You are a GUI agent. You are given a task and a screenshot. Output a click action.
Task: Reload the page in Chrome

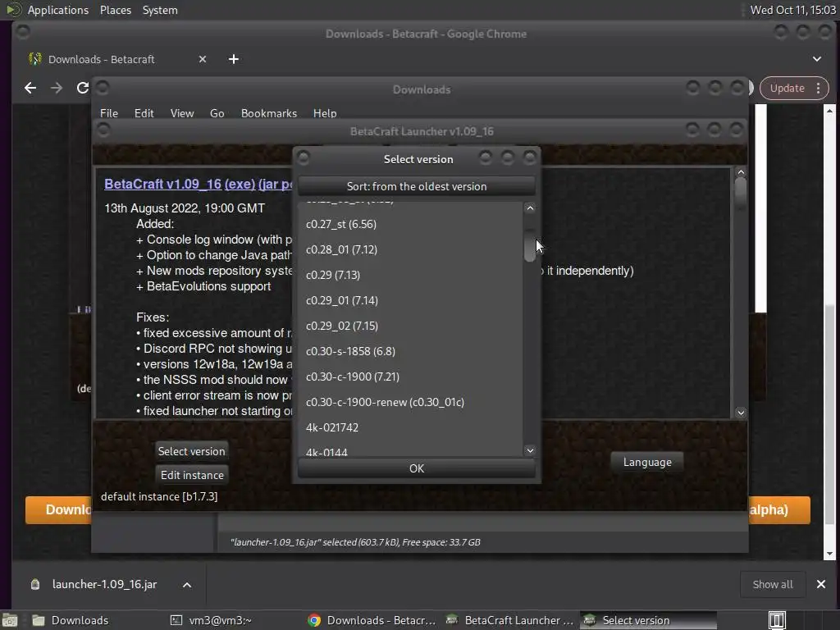pyautogui.click(x=83, y=88)
